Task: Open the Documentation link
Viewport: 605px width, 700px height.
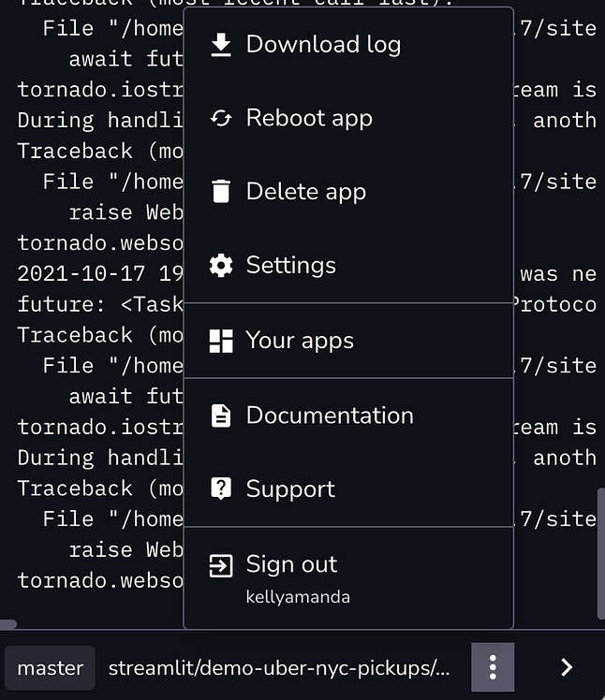Action: [330, 416]
